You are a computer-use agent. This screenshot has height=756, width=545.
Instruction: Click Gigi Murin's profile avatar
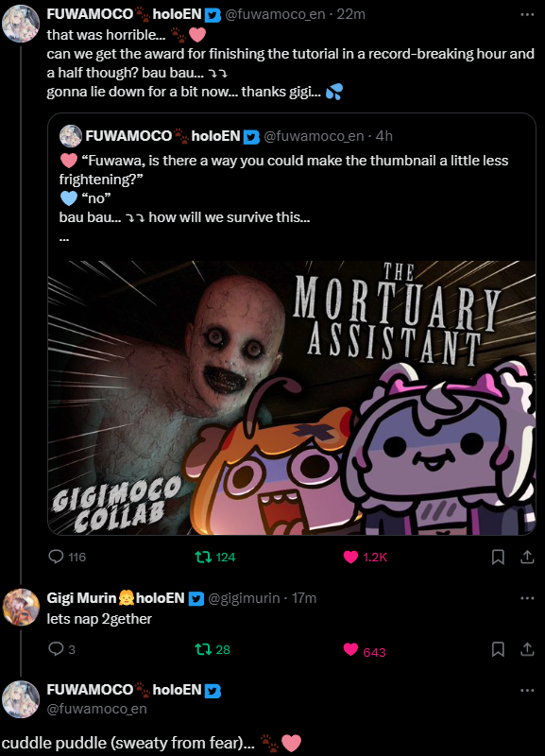coord(21,607)
